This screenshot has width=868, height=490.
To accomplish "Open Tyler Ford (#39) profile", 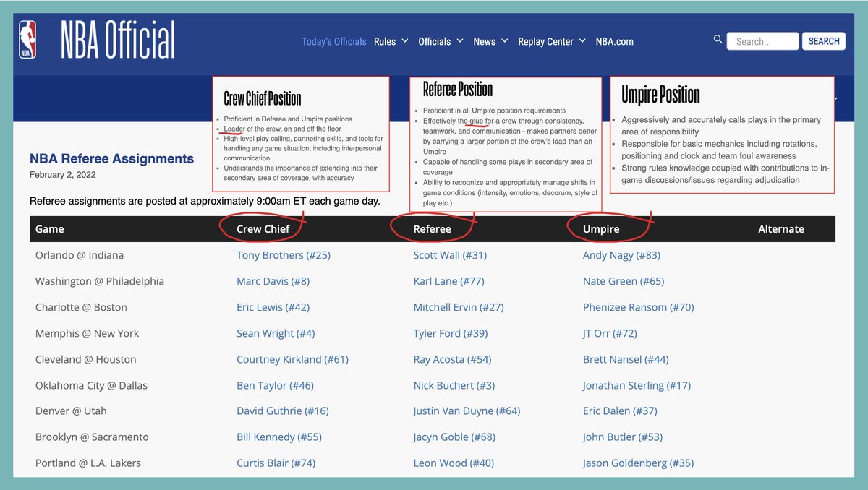I will tap(451, 333).
